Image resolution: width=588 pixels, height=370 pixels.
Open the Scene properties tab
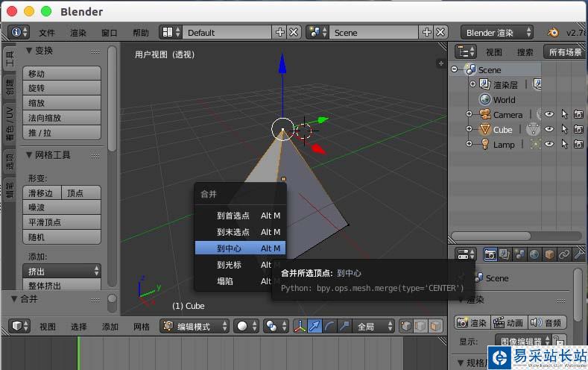point(519,255)
